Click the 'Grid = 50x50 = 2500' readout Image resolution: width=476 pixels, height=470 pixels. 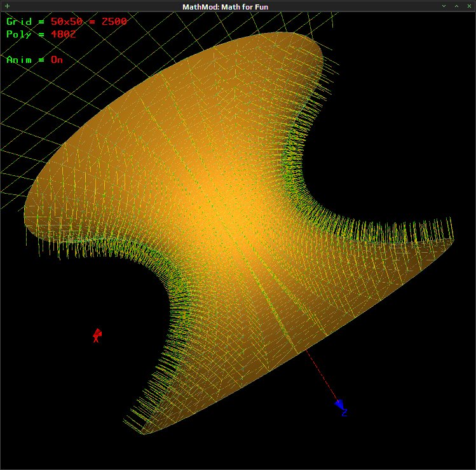67,22
